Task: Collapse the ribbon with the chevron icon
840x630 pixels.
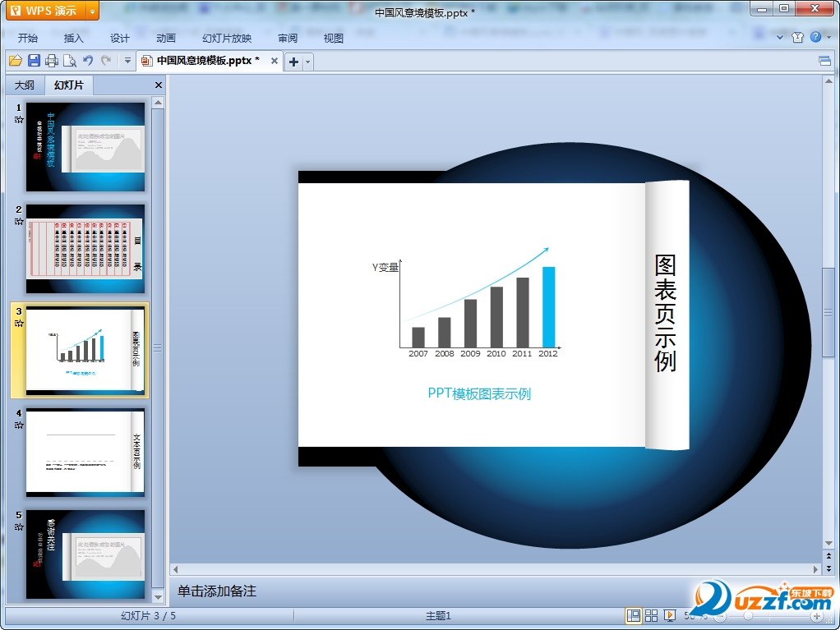Action: [x=780, y=38]
